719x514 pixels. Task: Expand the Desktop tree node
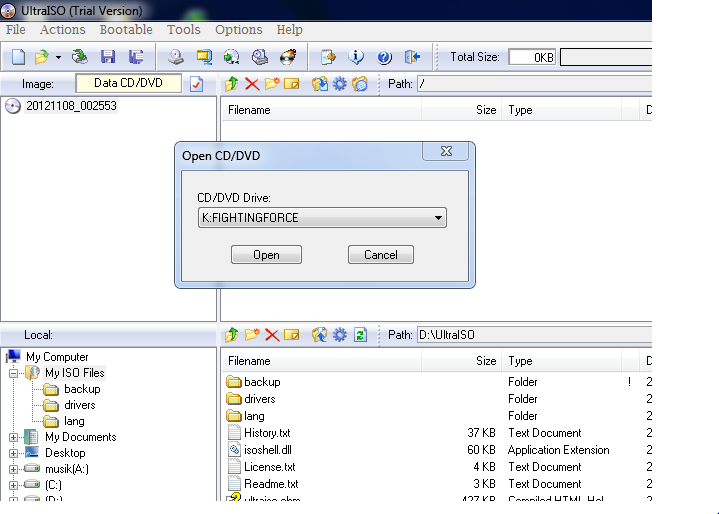point(13,453)
